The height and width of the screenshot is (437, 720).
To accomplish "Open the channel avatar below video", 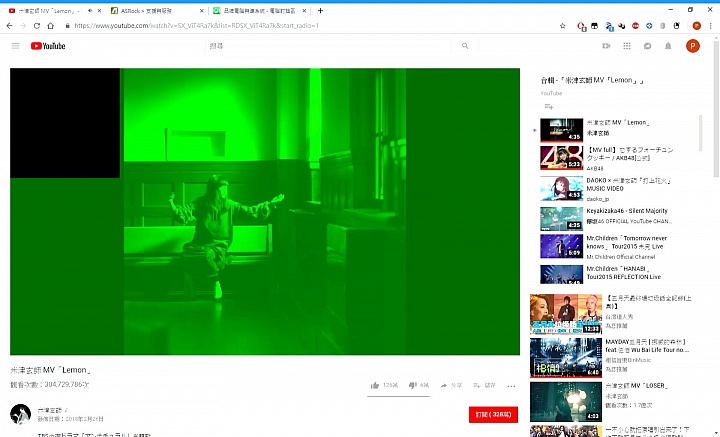I will [21, 415].
